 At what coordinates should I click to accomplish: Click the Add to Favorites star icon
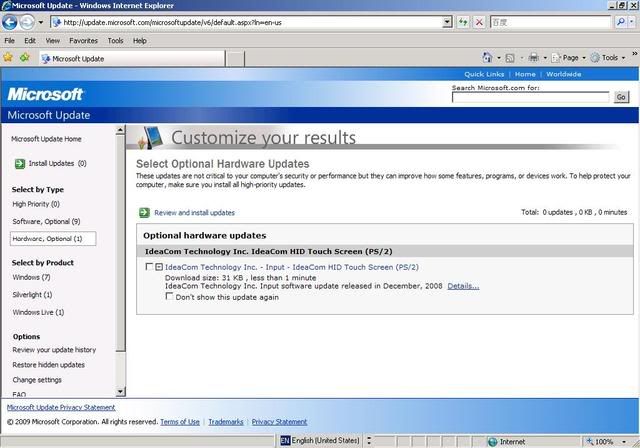[25, 58]
